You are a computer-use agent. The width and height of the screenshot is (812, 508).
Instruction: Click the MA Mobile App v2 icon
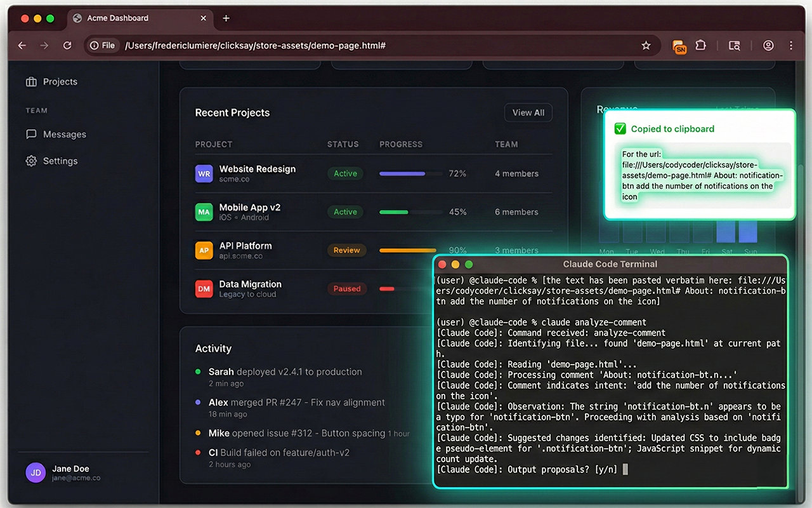coord(204,212)
